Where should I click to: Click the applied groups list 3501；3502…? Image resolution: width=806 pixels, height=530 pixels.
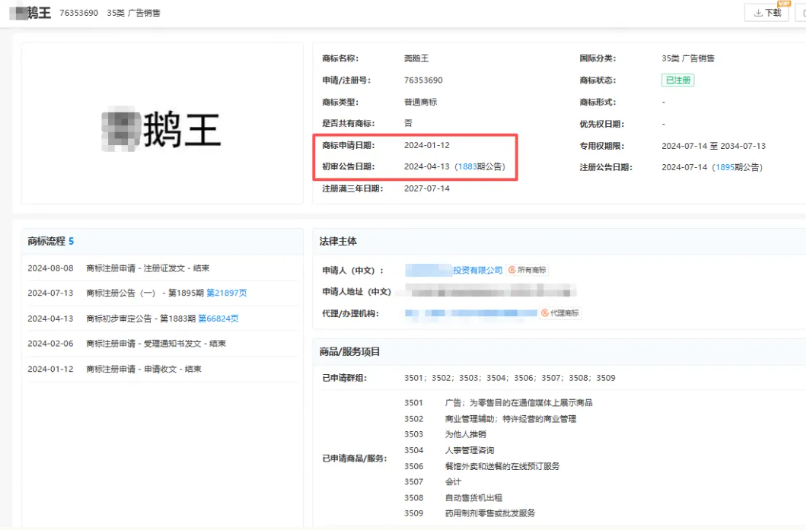point(509,378)
